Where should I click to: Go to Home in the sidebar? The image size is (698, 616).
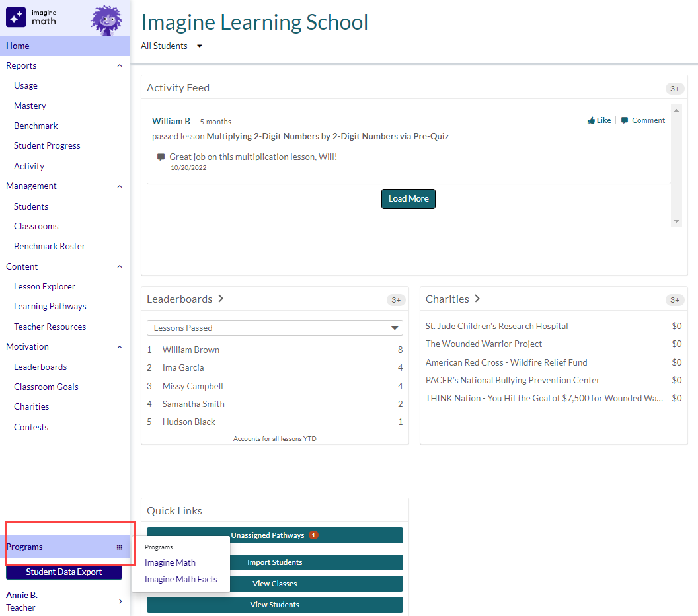coord(65,46)
